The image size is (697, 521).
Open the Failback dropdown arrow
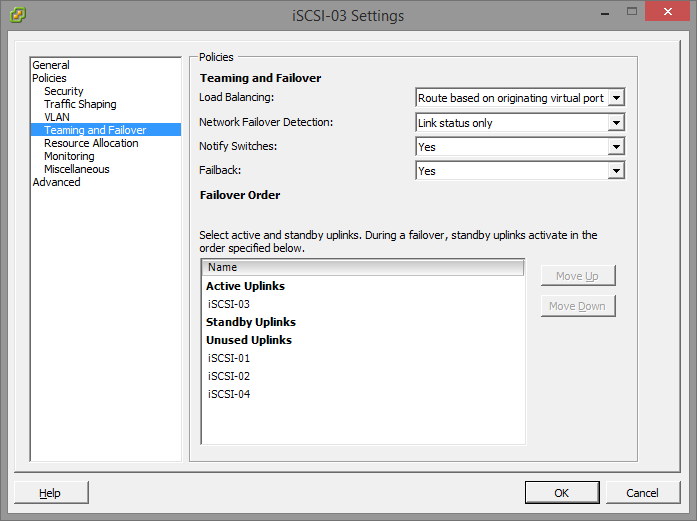coord(616,171)
